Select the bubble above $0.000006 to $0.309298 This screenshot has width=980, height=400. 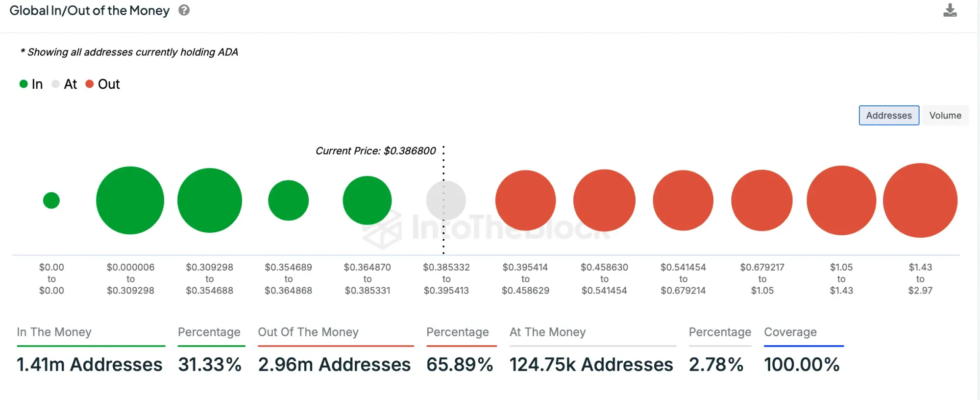(130, 200)
